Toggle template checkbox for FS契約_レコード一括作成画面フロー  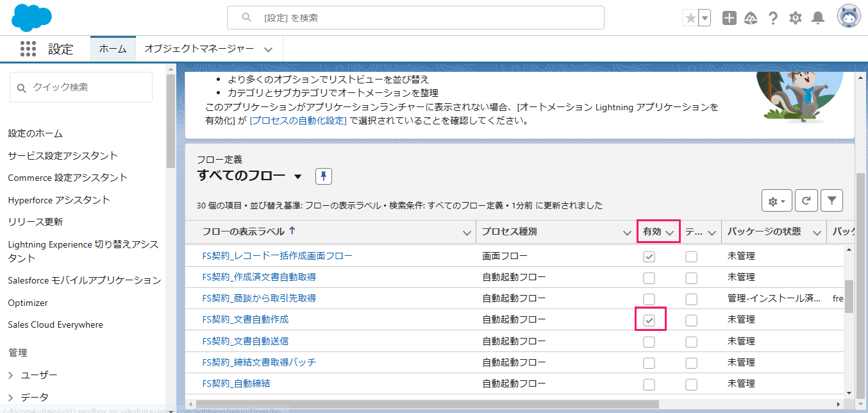[691, 257]
